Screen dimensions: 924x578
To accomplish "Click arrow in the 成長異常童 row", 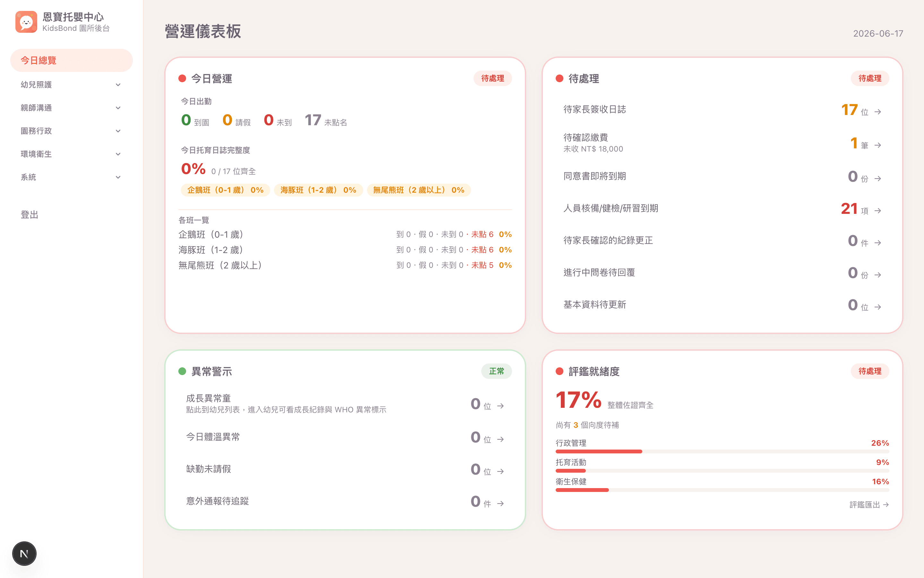I will click(501, 406).
